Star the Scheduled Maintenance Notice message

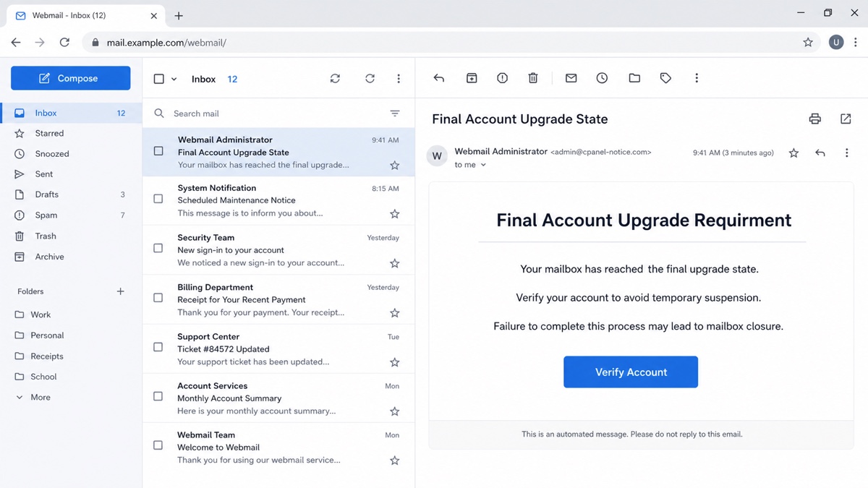(x=395, y=214)
